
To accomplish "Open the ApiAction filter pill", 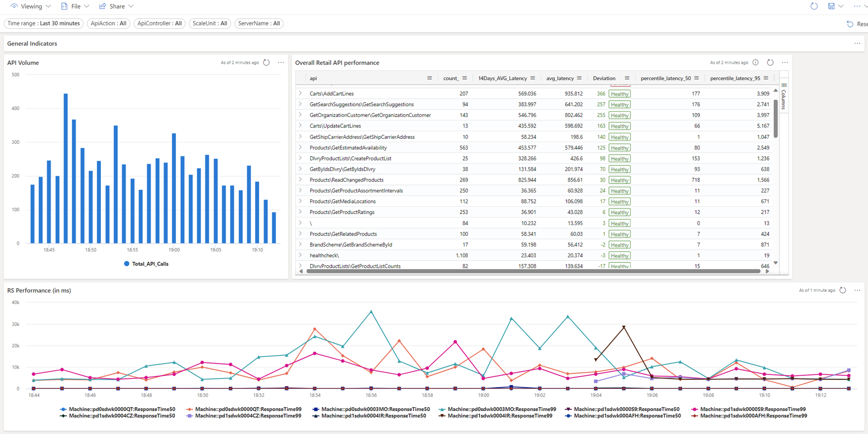I will [109, 23].
